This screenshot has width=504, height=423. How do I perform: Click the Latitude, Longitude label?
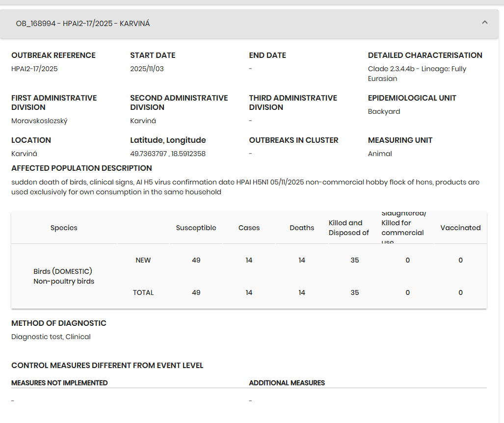coord(168,140)
